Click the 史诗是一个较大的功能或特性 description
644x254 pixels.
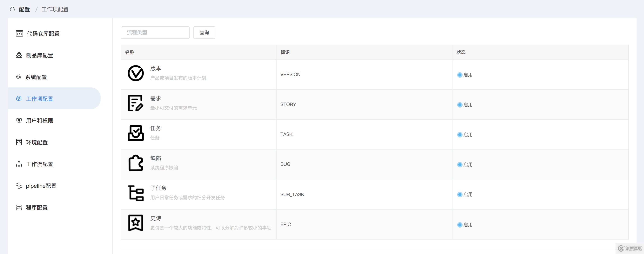[x=211, y=228]
